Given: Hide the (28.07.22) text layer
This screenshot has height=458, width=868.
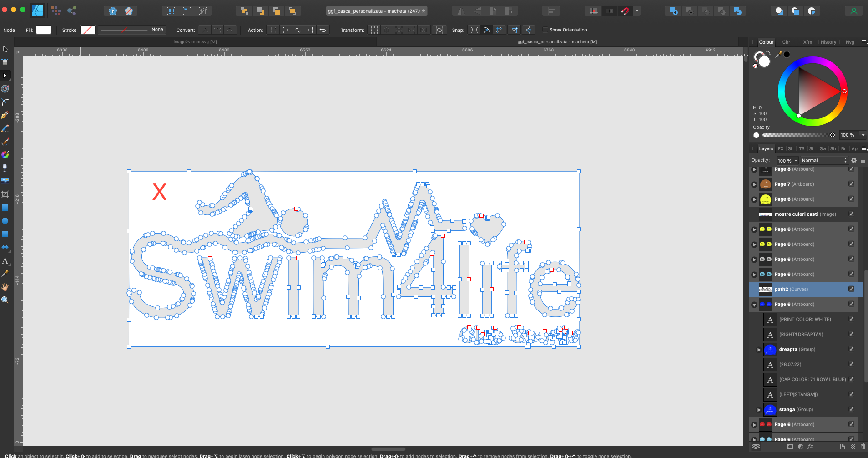Looking at the screenshot, I should coord(851,364).
